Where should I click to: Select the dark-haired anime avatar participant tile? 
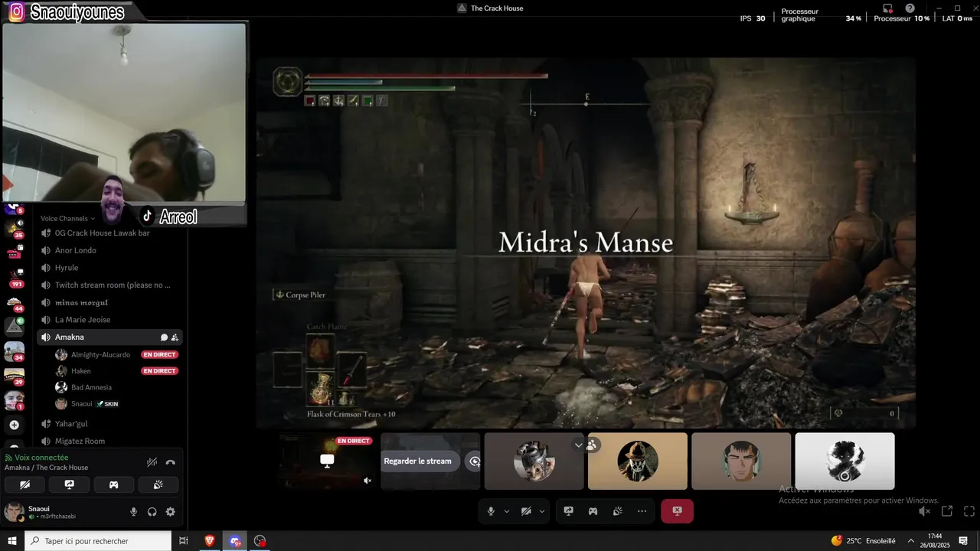[741, 461]
